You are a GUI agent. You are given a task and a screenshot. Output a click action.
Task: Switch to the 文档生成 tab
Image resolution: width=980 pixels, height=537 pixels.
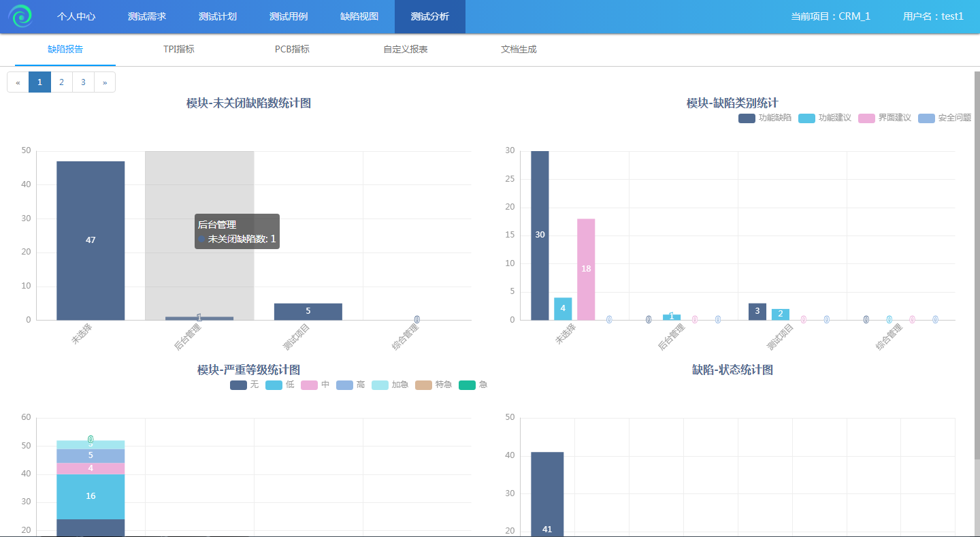[519, 49]
